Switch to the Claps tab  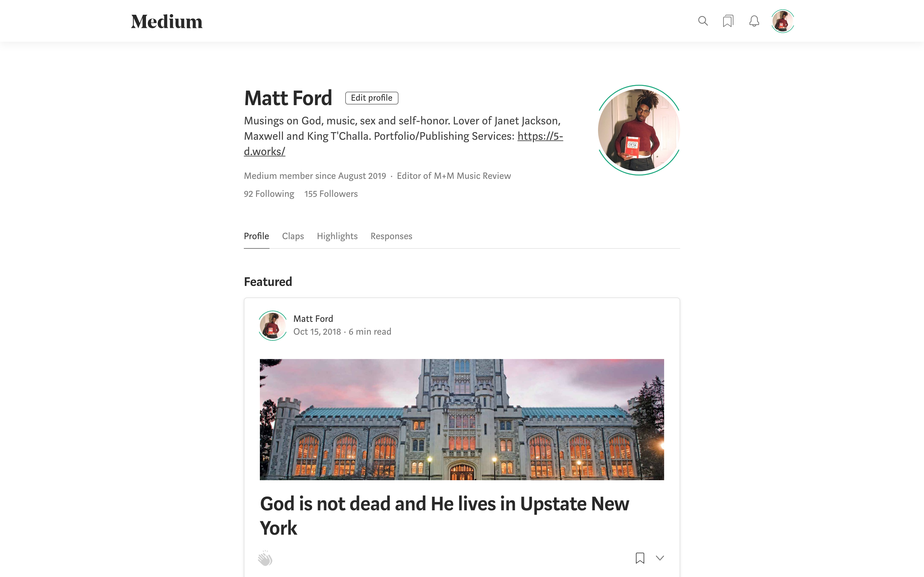293,236
